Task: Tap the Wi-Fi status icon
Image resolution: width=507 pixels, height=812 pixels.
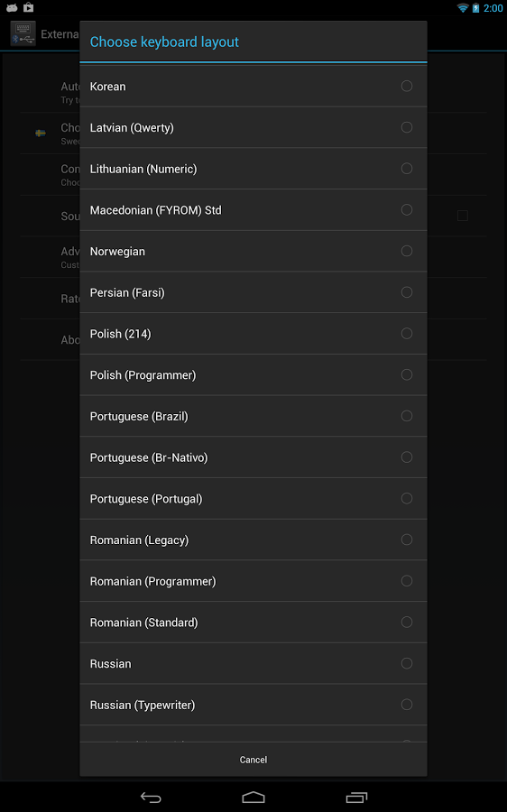Action: point(463,8)
